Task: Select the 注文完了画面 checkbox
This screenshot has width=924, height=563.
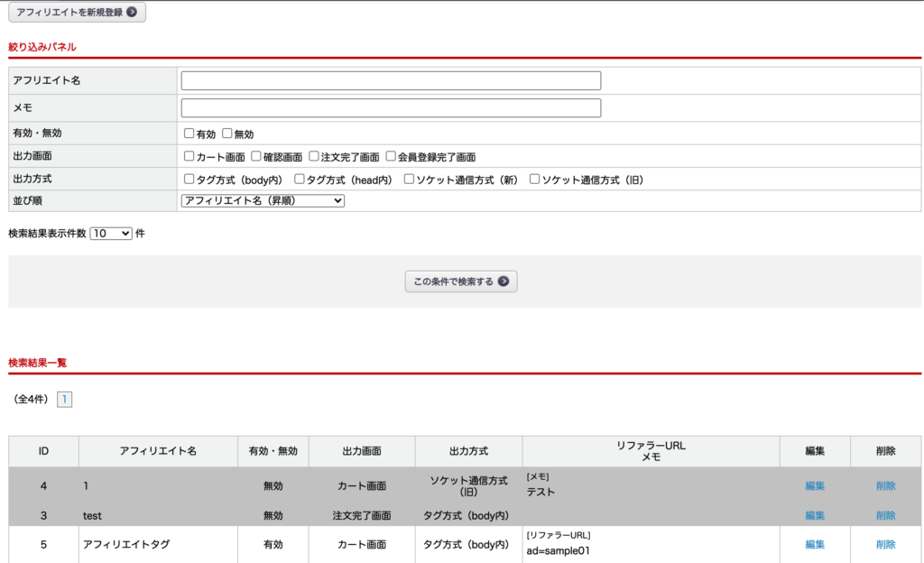Action: click(x=314, y=156)
